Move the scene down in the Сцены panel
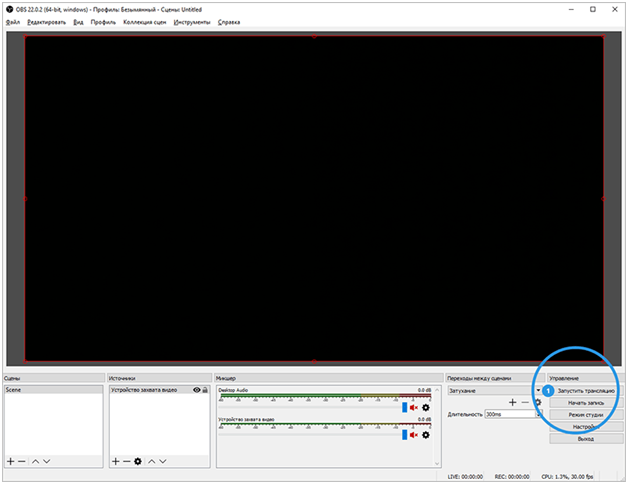 coord(47,461)
